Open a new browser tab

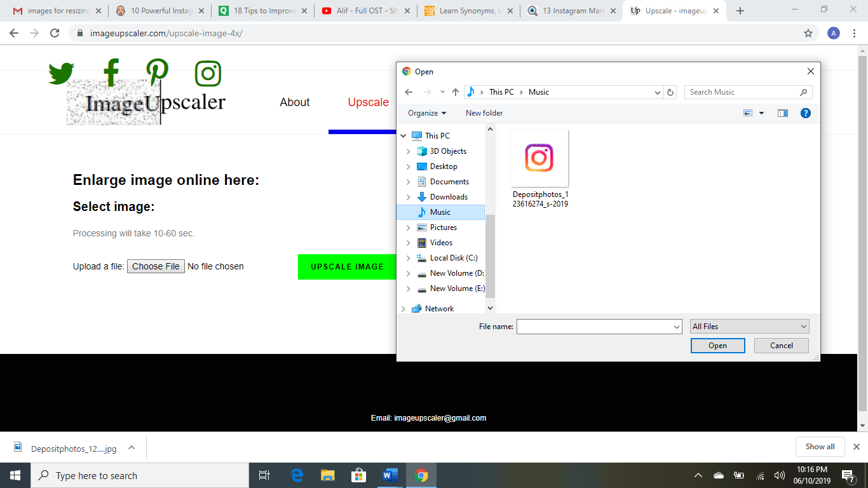[x=740, y=11]
